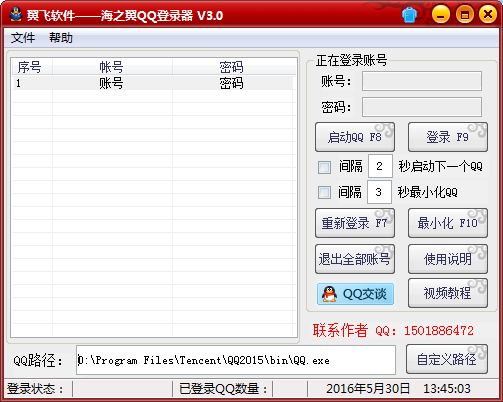
Task: Enable the interval to start next QQ checkbox
Action: [324, 167]
